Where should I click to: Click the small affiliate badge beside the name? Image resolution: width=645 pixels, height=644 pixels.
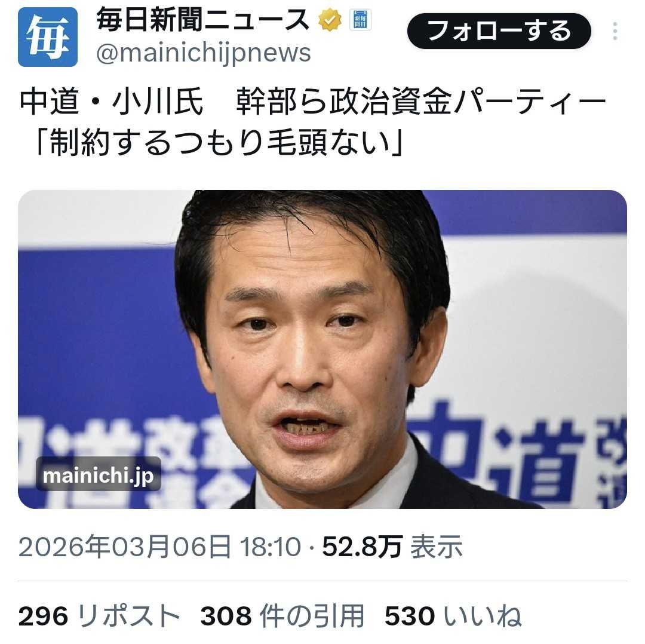[360, 19]
